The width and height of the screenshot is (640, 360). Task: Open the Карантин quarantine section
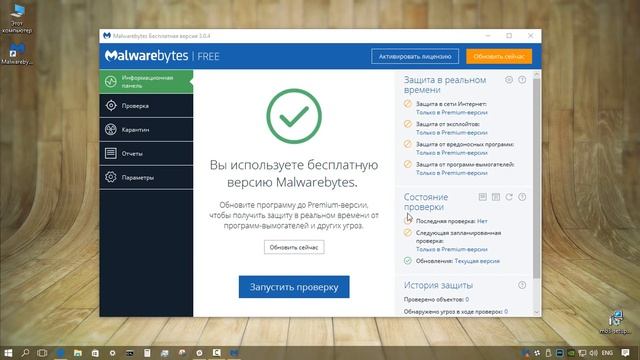(146, 129)
